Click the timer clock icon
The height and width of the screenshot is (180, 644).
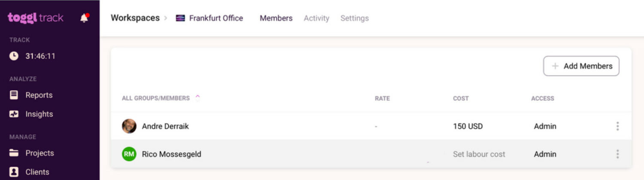14,56
